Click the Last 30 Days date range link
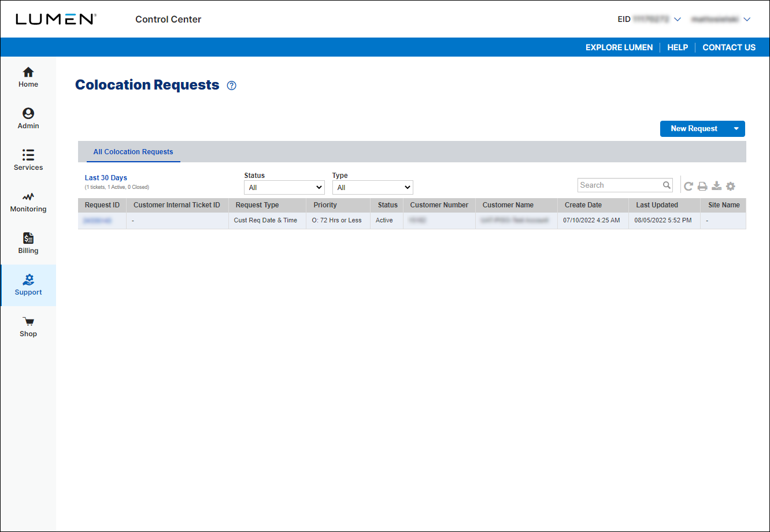 pos(106,178)
